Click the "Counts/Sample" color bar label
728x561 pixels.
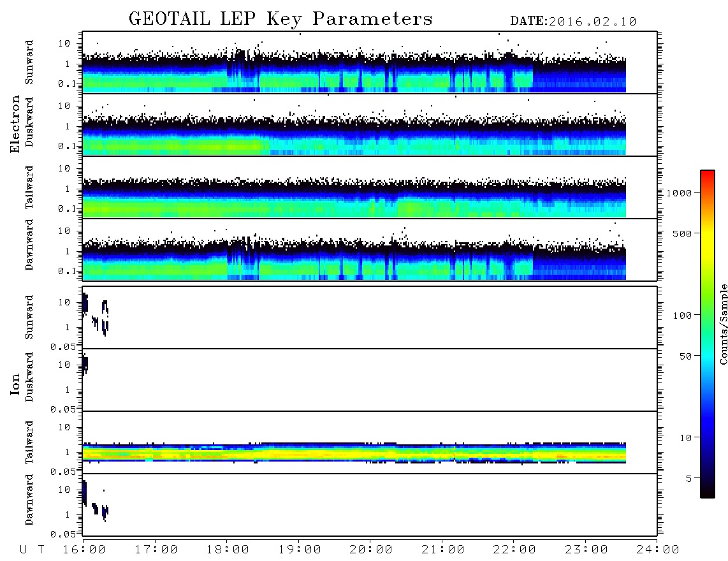tap(723, 324)
